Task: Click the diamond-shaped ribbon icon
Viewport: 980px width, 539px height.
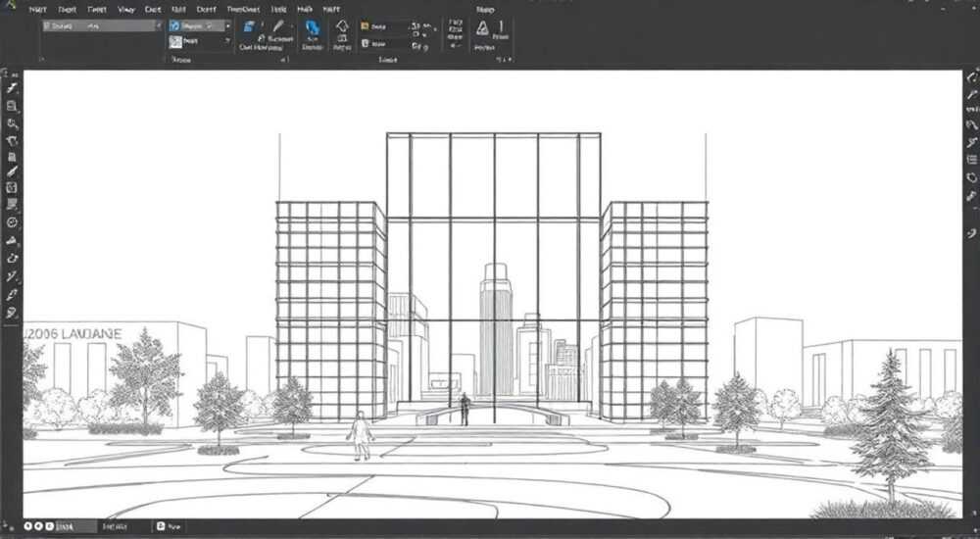Action: click(x=342, y=26)
